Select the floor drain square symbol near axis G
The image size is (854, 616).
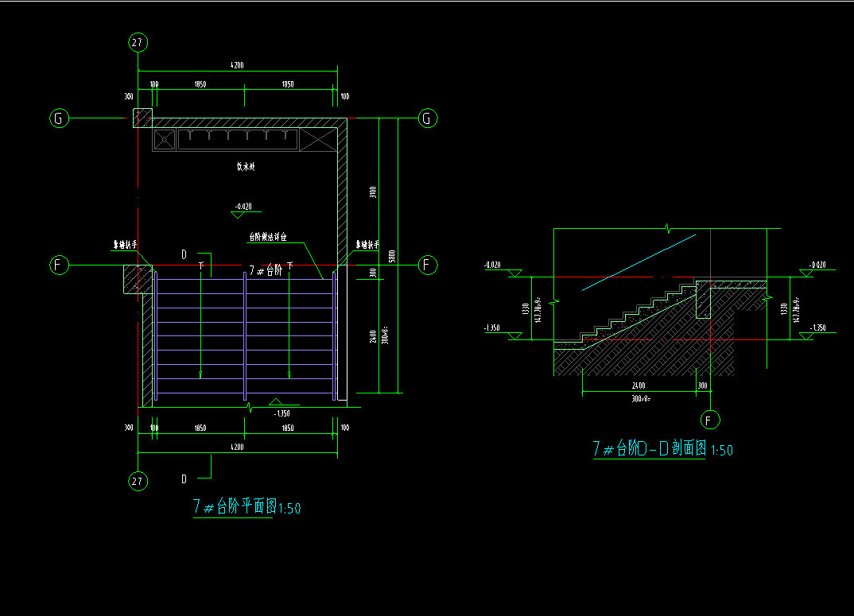tap(165, 140)
